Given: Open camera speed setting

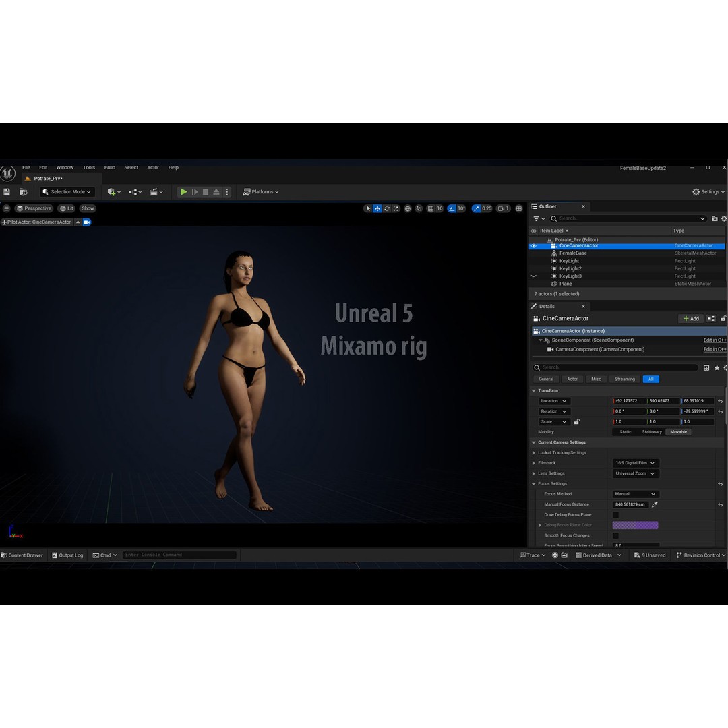Looking at the screenshot, I should 504,208.
